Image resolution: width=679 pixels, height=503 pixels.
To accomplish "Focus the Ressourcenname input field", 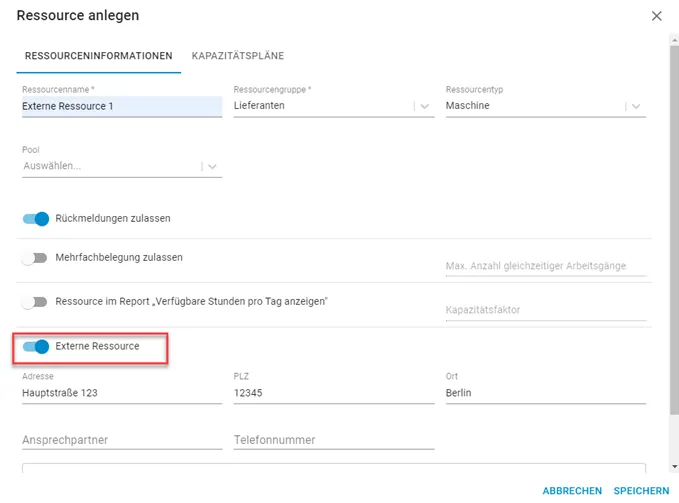I will click(122, 106).
